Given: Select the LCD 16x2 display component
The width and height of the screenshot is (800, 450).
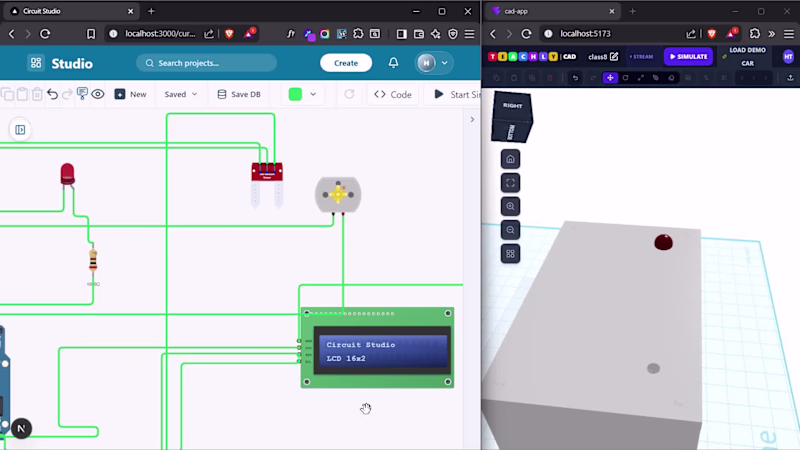Looking at the screenshot, I should 377,348.
